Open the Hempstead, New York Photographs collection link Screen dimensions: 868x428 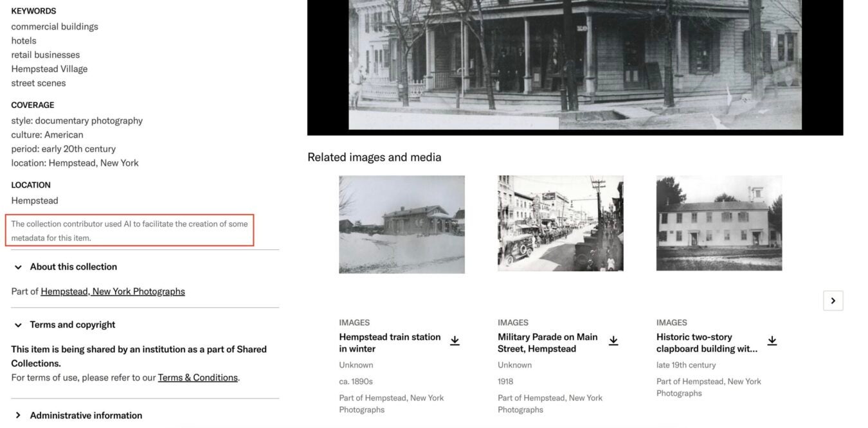[x=113, y=290]
